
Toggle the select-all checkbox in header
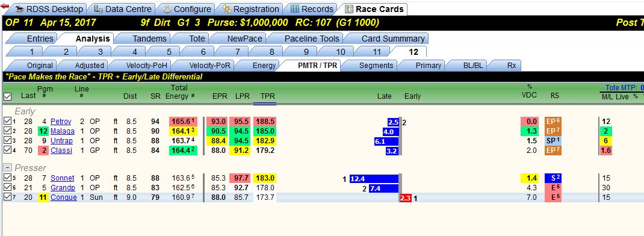coord(7,96)
